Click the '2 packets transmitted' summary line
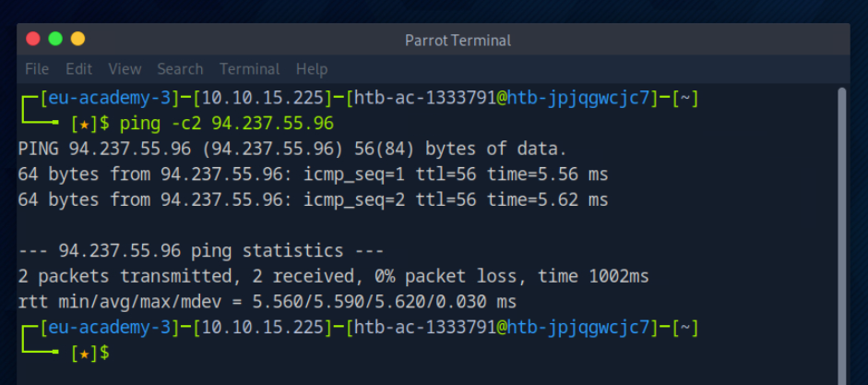 click(333, 276)
